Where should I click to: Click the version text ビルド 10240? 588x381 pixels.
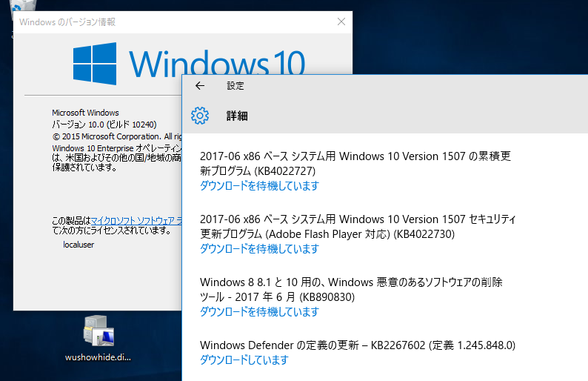131,125
